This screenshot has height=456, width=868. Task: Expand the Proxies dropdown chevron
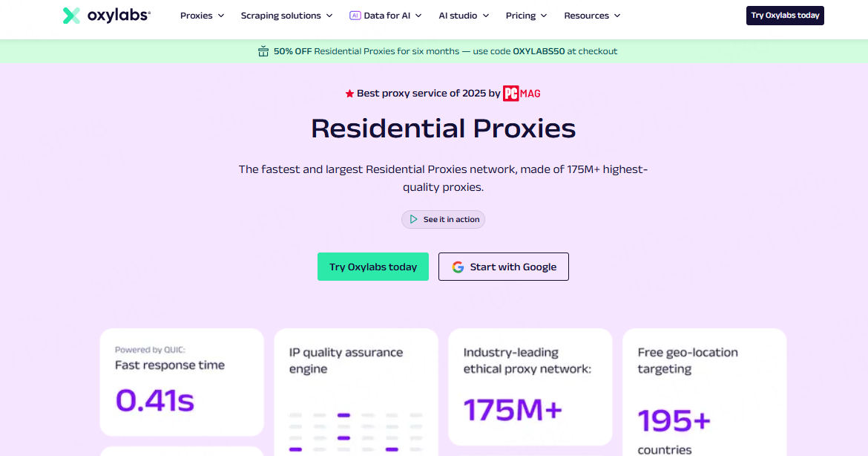point(221,16)
